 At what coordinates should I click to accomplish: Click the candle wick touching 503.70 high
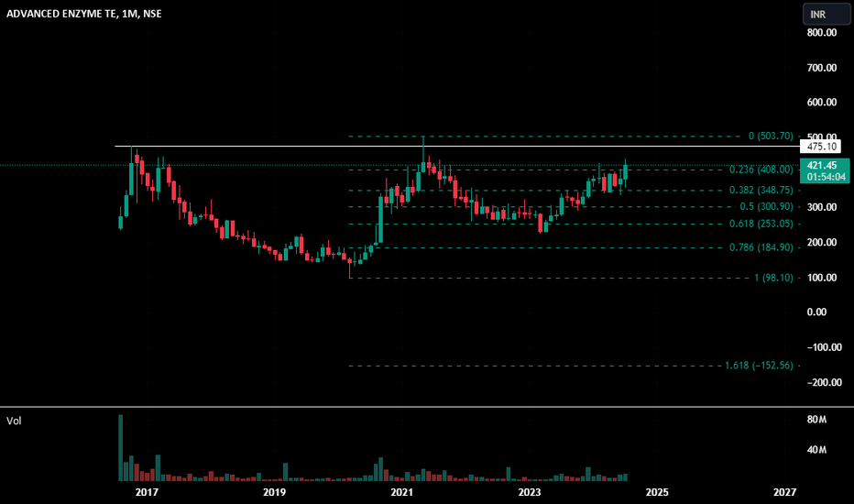423,148
